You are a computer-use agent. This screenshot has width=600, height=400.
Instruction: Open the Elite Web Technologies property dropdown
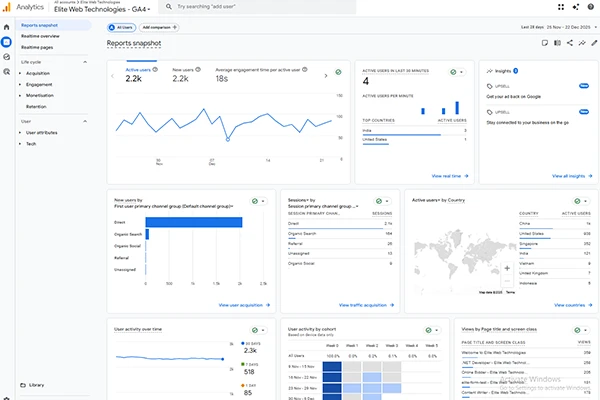[102, 9]
